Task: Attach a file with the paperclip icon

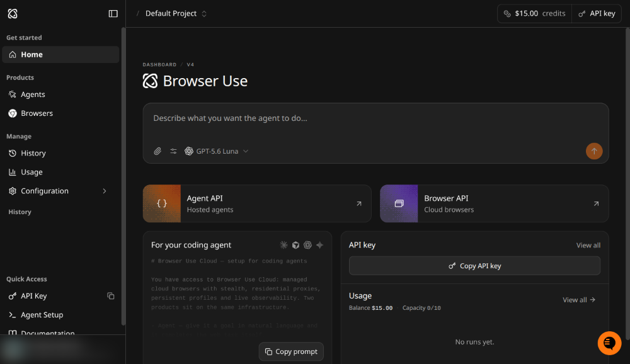Action: (157, 152)
